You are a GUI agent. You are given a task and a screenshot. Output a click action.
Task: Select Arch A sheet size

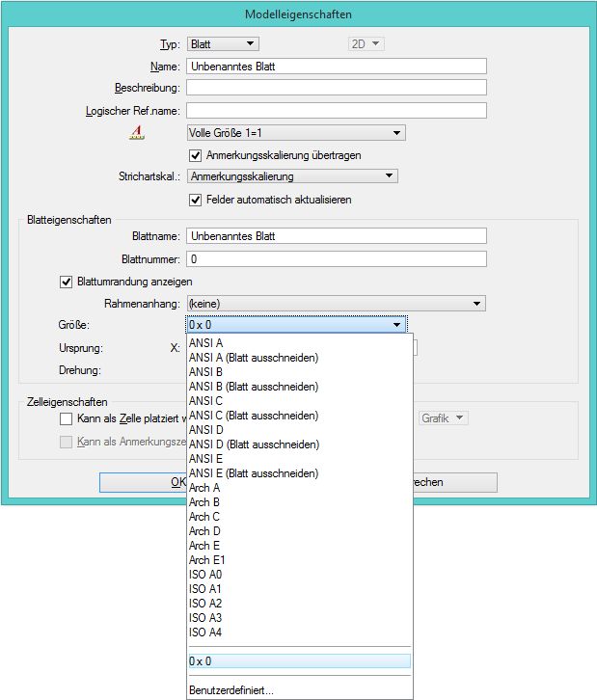click(x=299, y=488)
